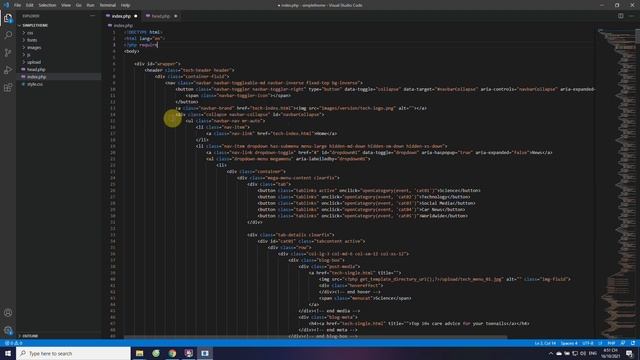
Task: Change LF end of line sequence
Action: 600,343
